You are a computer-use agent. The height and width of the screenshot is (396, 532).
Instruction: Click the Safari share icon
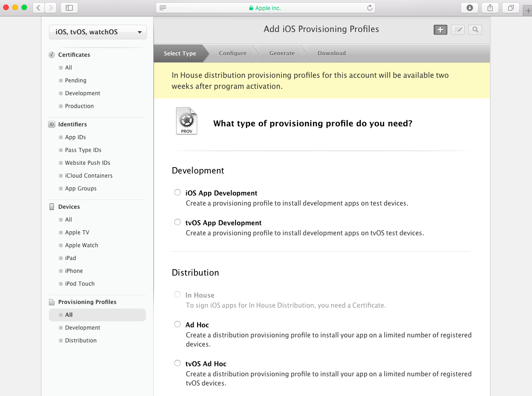(490, 8)
